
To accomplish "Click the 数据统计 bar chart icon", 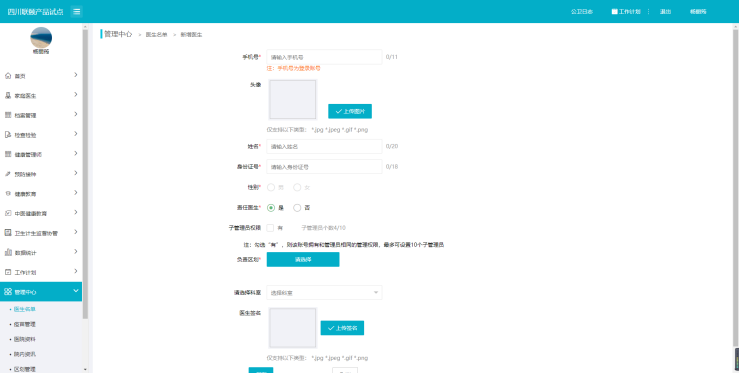I will 8,253.
